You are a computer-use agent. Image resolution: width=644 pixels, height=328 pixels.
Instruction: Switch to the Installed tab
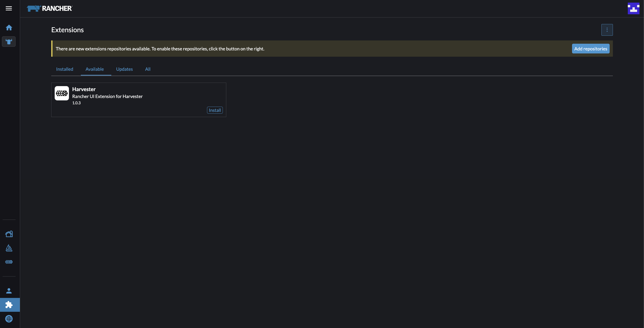point(64,69)
